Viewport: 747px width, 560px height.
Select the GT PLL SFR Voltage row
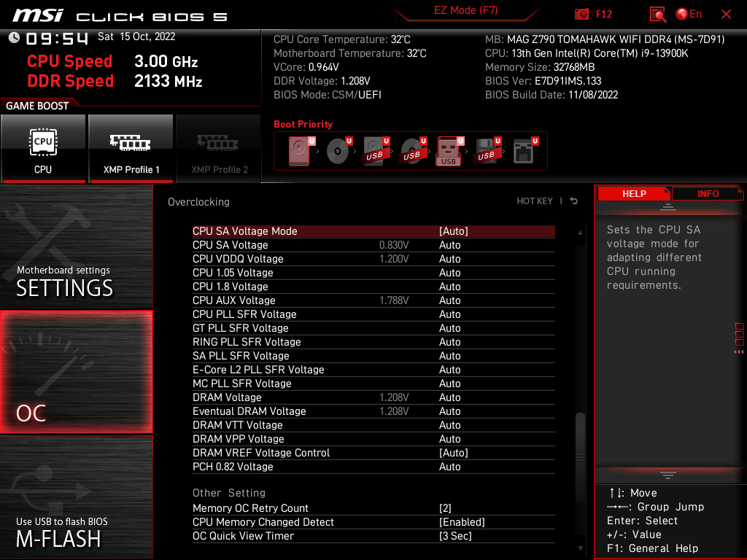point(373,328)
